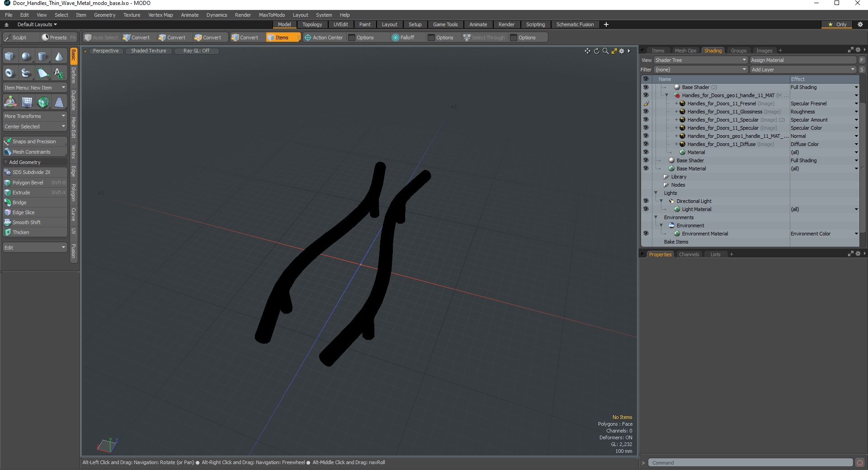Click the Add Geometry section header
868x470 pixels.
pos(35,162)
